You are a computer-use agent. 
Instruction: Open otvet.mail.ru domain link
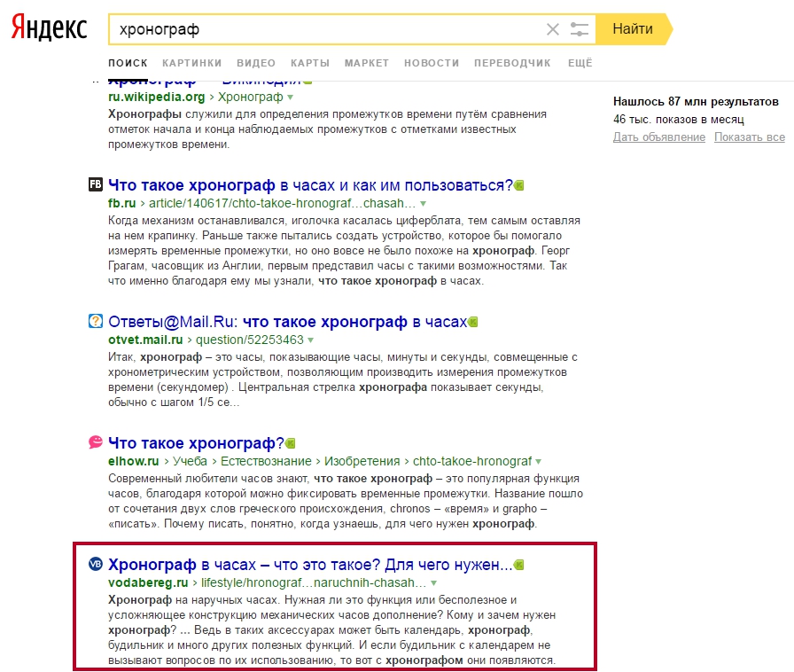[145, 340]
